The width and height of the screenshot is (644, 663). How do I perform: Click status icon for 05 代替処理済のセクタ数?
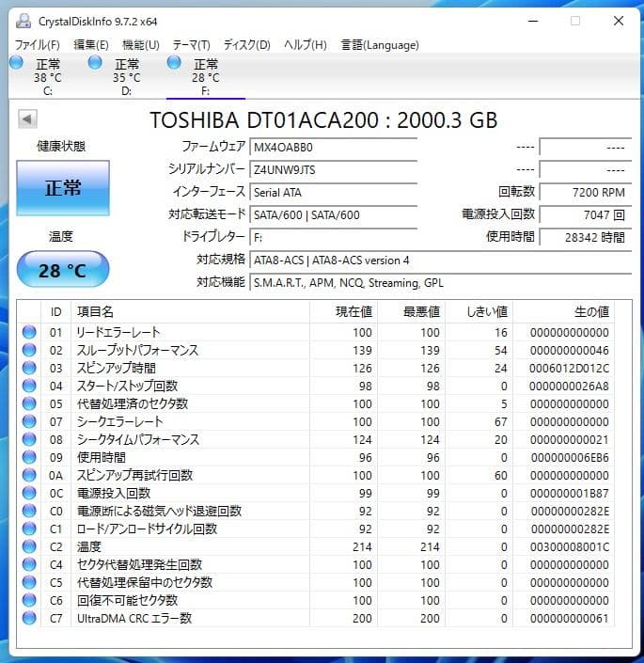coord(29,403)
